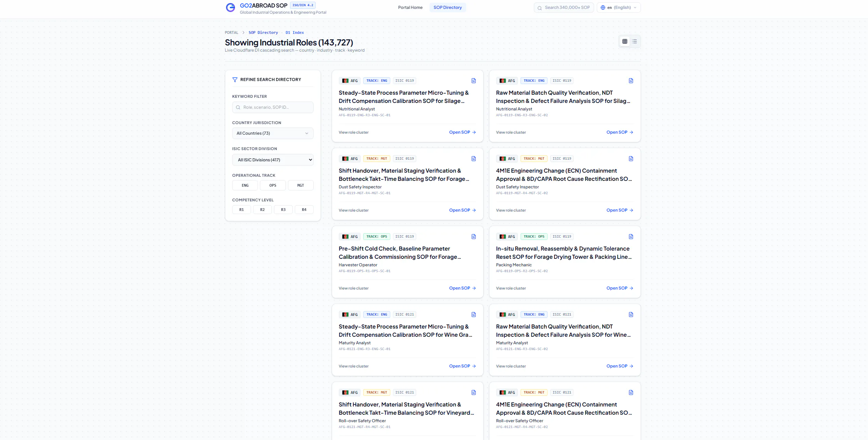Viewport: 868px width, 440px height.
Task: Click document icon on AFG-0119-MGT-R4-MGT-SC-02 card
Action: pyautogui.click(x=631, y=159)
